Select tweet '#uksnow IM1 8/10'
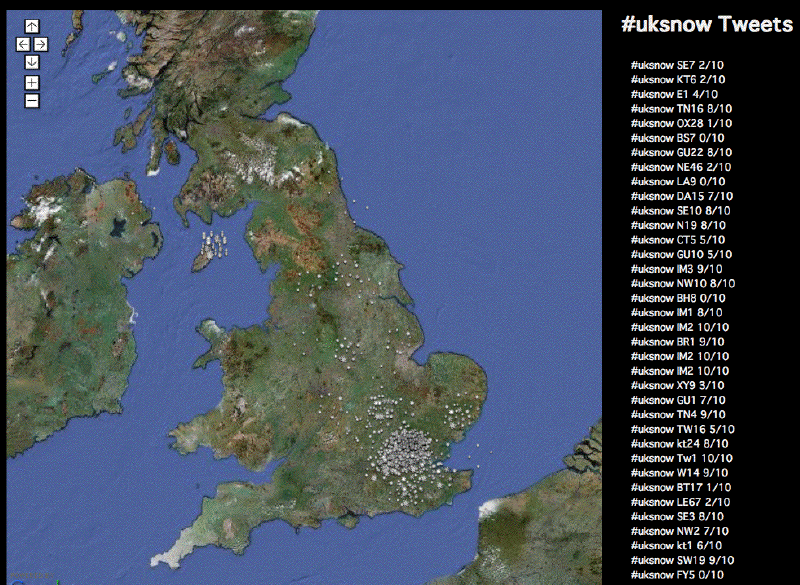Viewport: 800px width, 585px height. (x=677, y=313)
